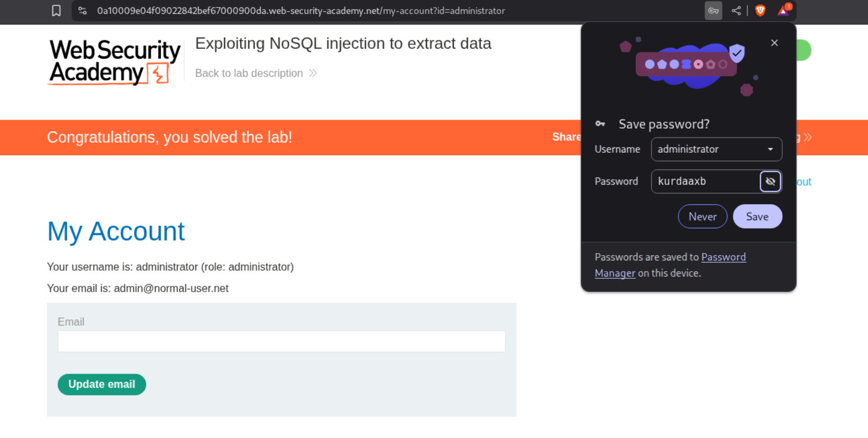
Task: Select the URL in the address bar
Action: point(300,11)
